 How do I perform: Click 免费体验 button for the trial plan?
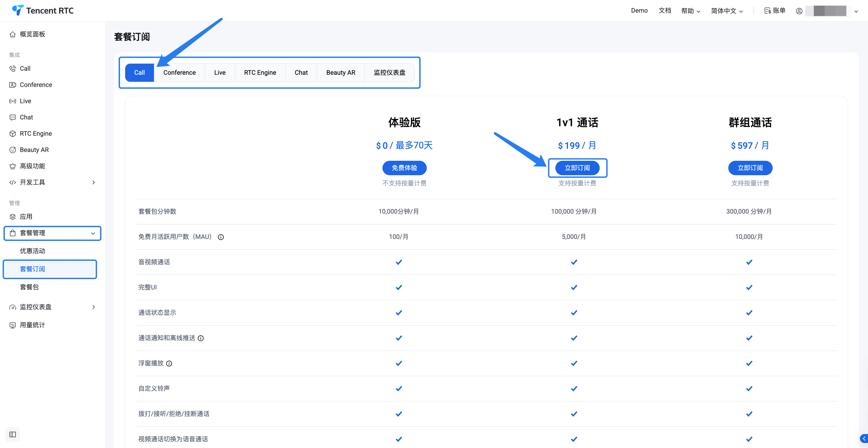404,168
